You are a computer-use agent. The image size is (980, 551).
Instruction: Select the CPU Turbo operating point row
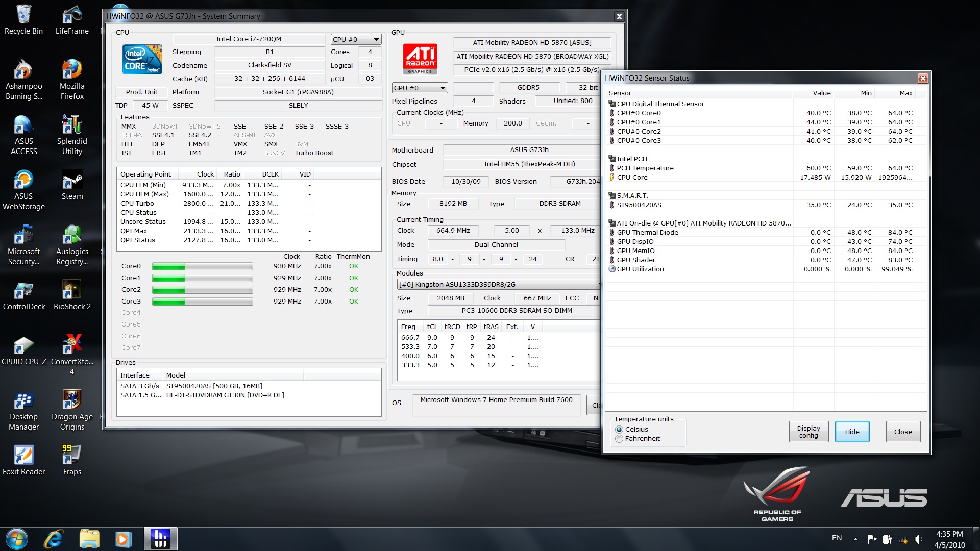[216, 203]
